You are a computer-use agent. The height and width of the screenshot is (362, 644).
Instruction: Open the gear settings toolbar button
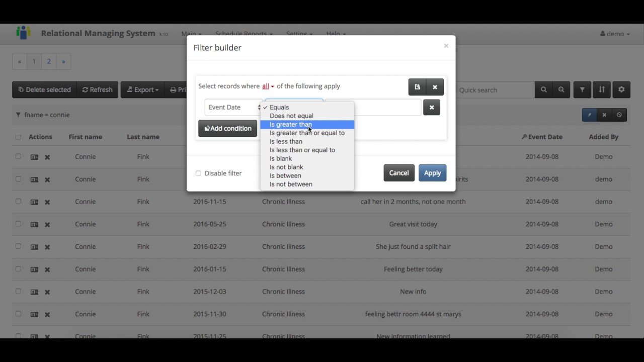point(621,89)
